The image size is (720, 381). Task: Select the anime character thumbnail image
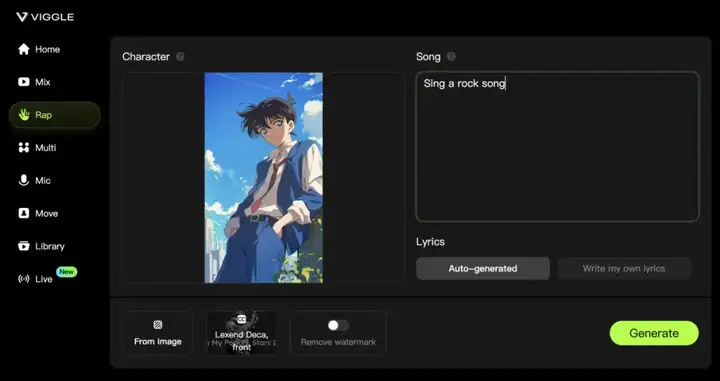point(264,178)
